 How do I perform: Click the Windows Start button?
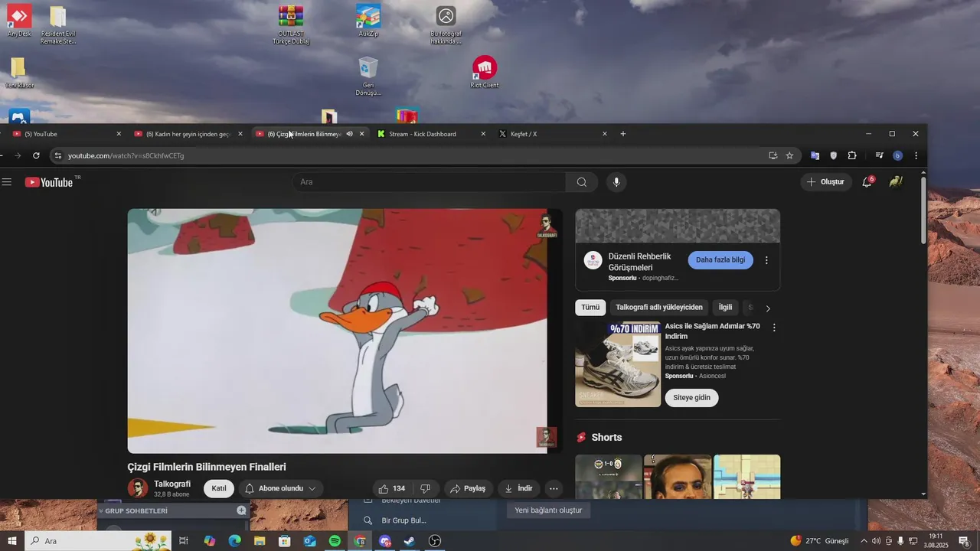coord(12,541)
